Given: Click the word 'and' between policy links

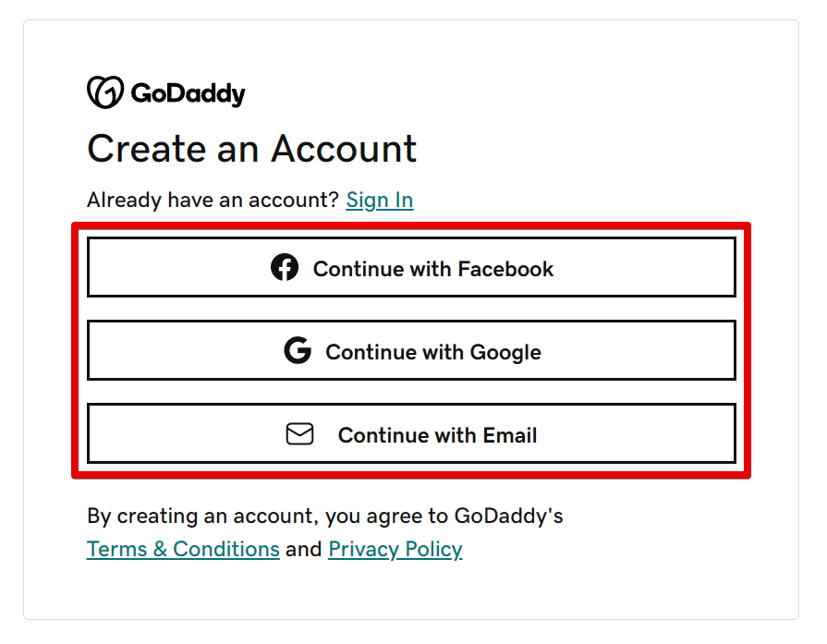Looking at the screenshot, I should click(303, 549).
